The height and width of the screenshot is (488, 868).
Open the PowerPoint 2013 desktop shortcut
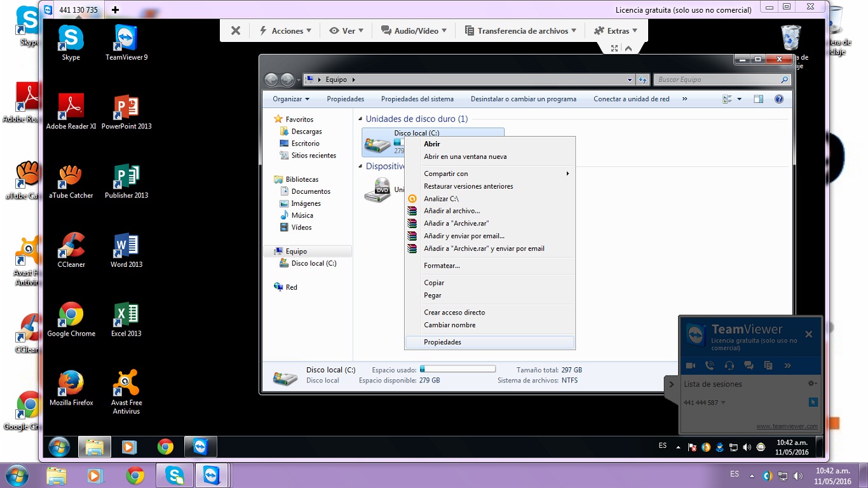(x=126, y=112)
